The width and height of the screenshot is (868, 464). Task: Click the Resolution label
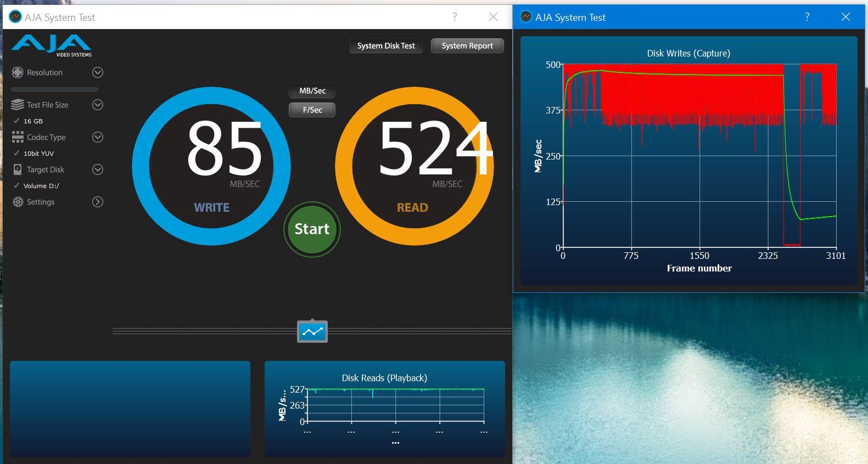(x=44, y=72)
